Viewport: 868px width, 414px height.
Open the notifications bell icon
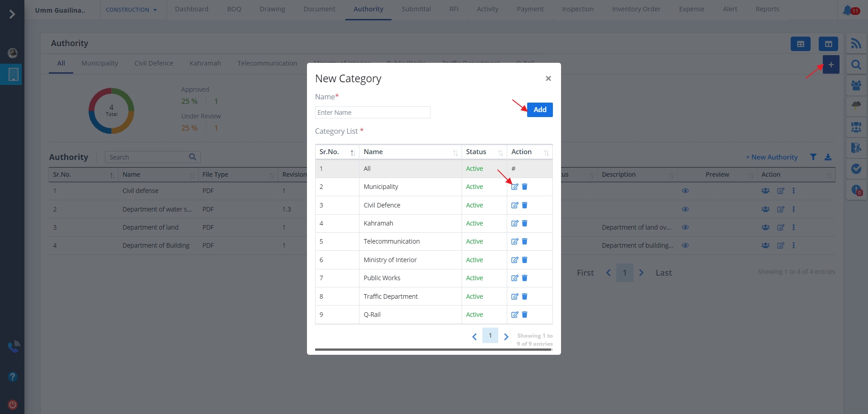(x=848, y=10)
